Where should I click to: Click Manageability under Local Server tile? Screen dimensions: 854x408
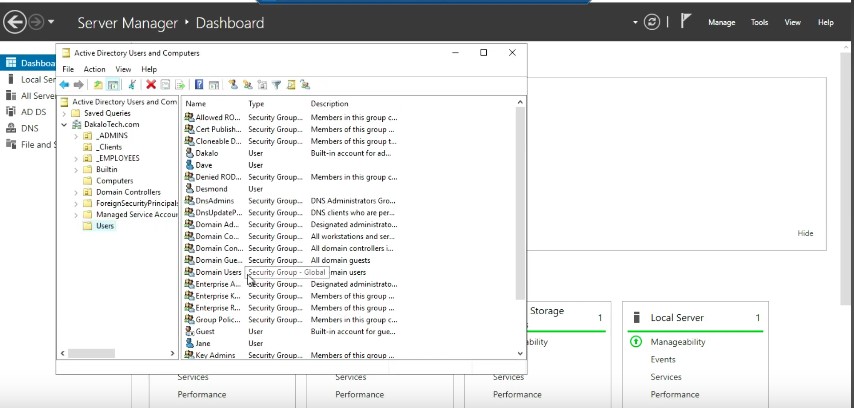(678, 342)
